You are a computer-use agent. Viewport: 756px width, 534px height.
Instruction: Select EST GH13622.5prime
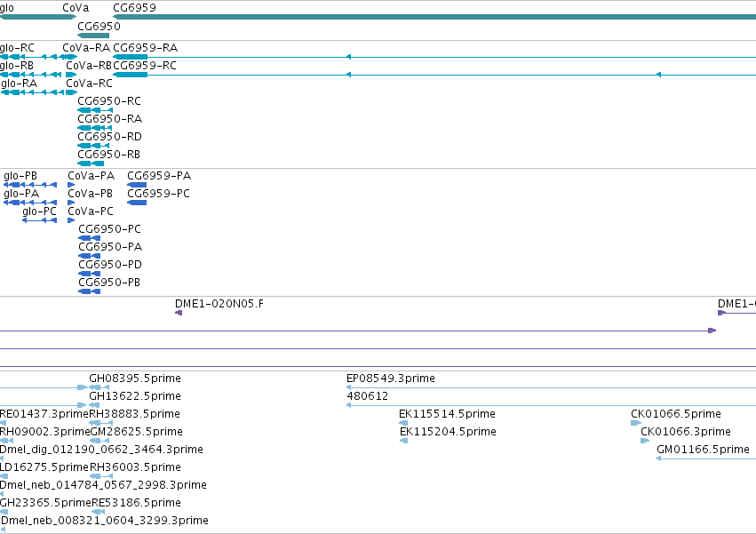click(135, 396)
